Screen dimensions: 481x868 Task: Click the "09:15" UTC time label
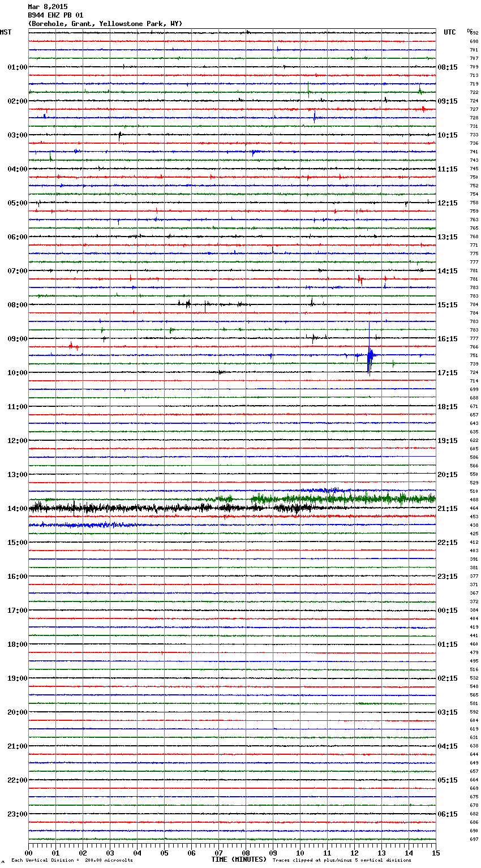tap(448, 101)
